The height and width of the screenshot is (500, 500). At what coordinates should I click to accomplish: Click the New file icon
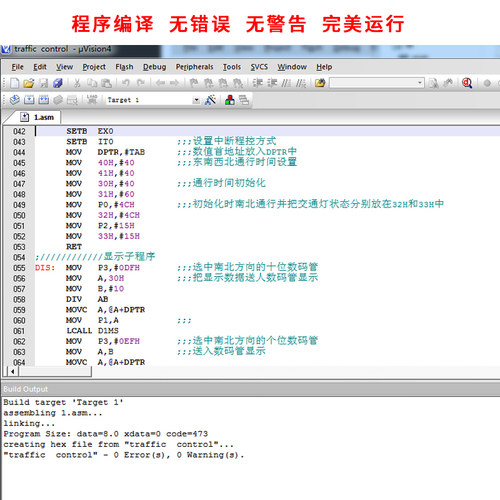click(x=14, y=83)
